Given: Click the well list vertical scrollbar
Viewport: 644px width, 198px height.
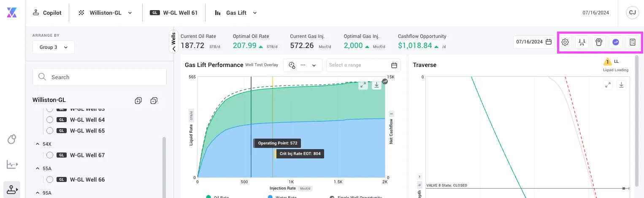Looking at the screenshot, I should pos(164,167).
